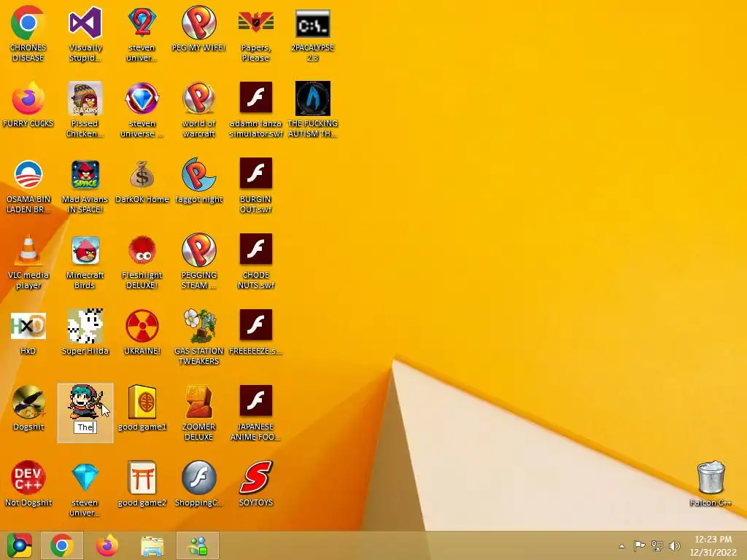
Task: Select the Firefox desktop shortcut icon
Action: 28,98
